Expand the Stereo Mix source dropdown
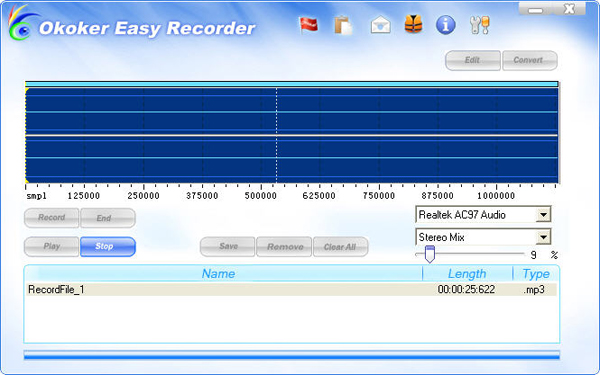600x375 pixels. coord(543,237)
